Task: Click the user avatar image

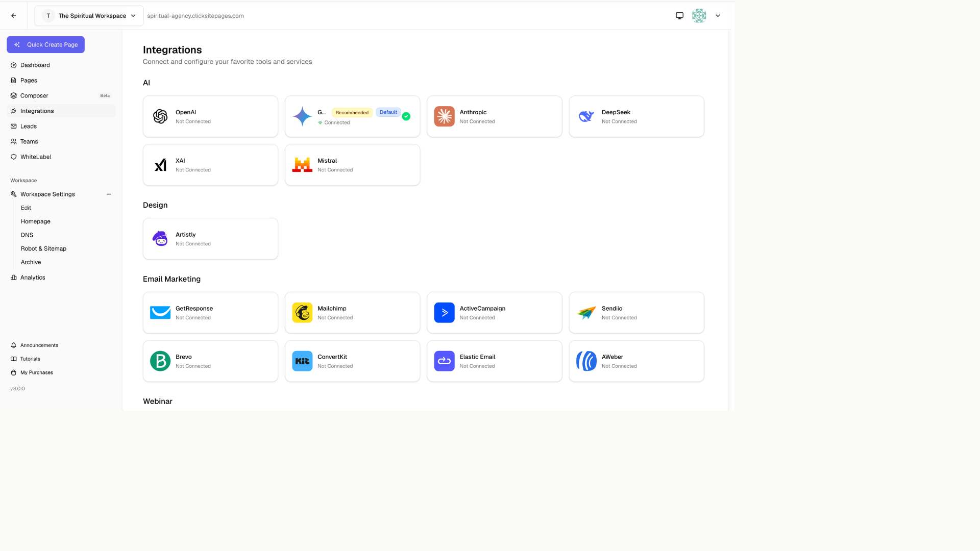Action: [x=699, y=16]
